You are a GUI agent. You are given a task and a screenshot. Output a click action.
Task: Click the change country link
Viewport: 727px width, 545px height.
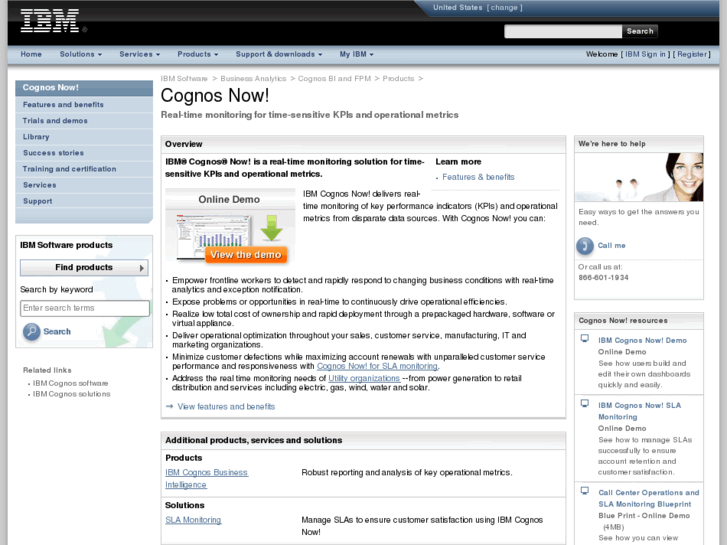[x=504, y=7]
